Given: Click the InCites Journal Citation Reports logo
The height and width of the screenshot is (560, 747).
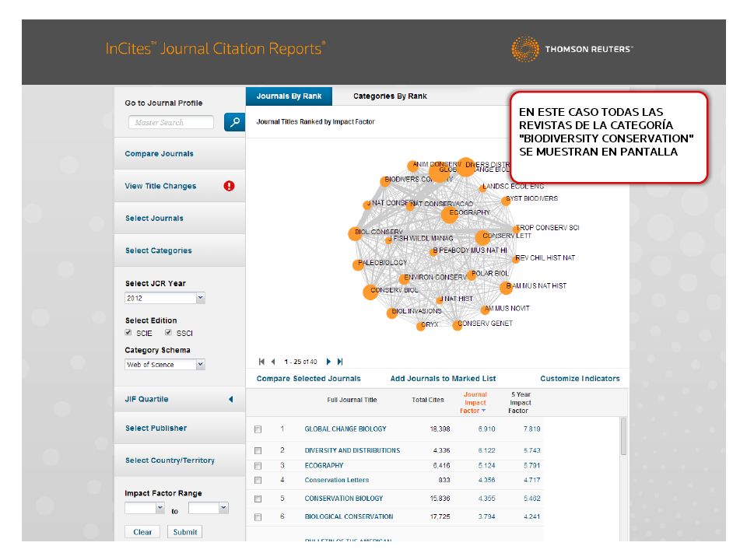Looking at the screenshot, I should (x=216, y=48).
